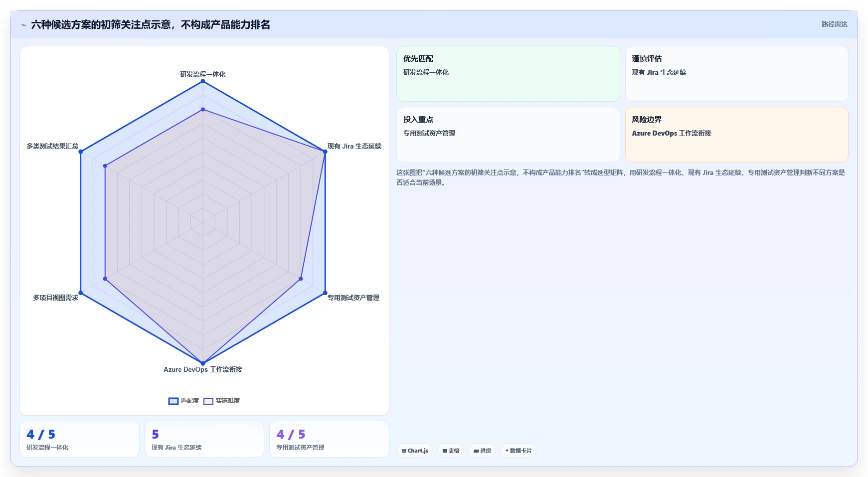Viewport: 868px width, 477px height.
Task: Click the 现有 Jira 生态延续 radar axis label
Action: point(354,146)
